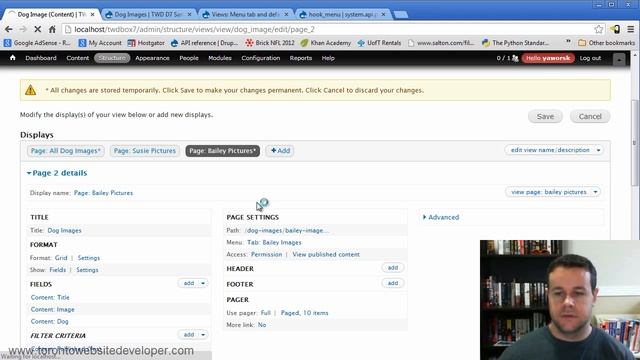The image size is (640, 360).
Task: Open the Help admin menu
Action: coord(328,58)
